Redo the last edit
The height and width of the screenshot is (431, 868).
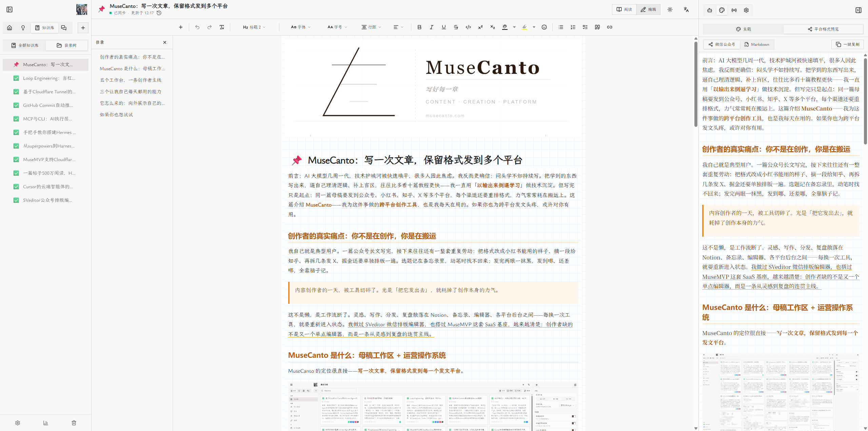click(x=210, y=27)
